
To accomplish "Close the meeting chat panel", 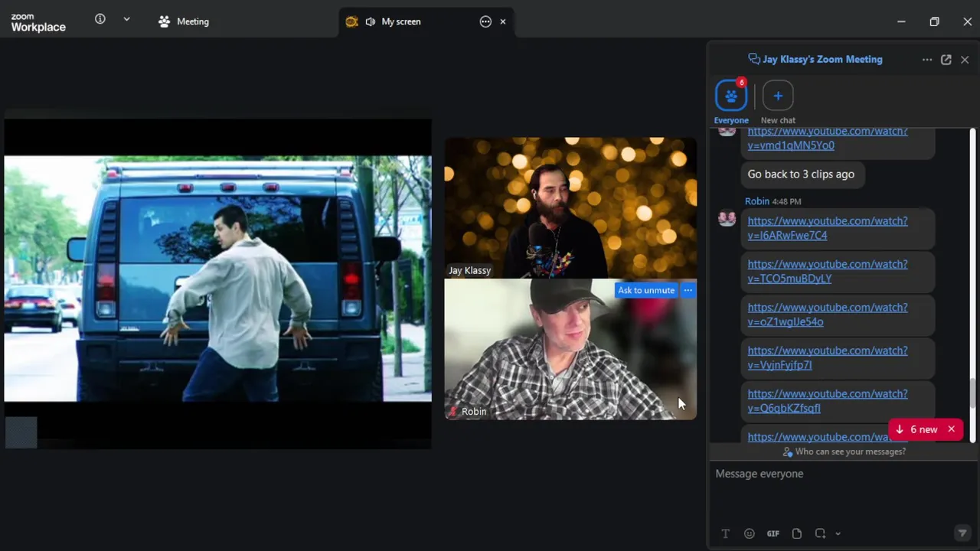I will [x=965, y=60].
